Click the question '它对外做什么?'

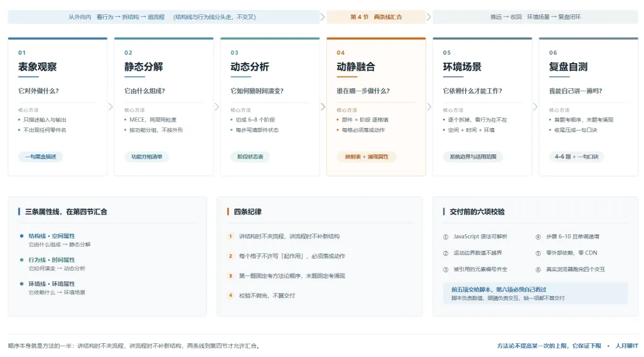(39, 91)
